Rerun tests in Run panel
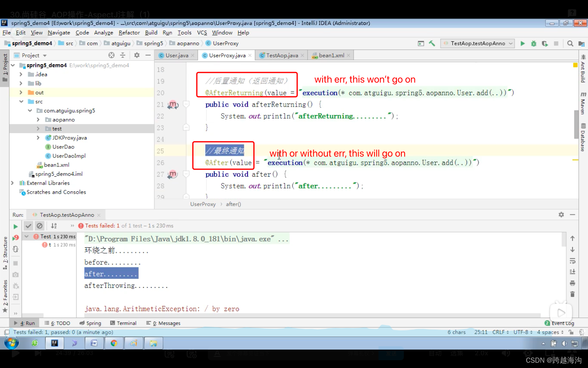This screenshot has width=588, height=368. pos(16,226)
